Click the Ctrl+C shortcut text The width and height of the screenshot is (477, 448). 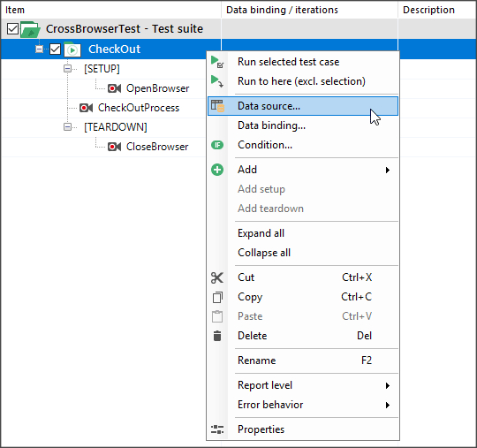(x=357, y=297)
